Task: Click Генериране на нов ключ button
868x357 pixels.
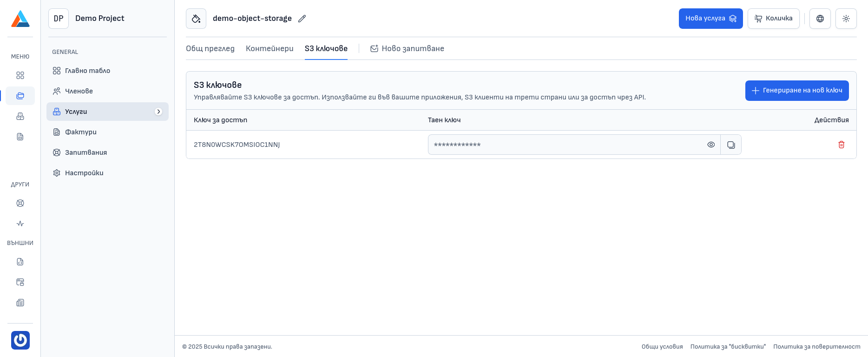Action: (796, 91)
